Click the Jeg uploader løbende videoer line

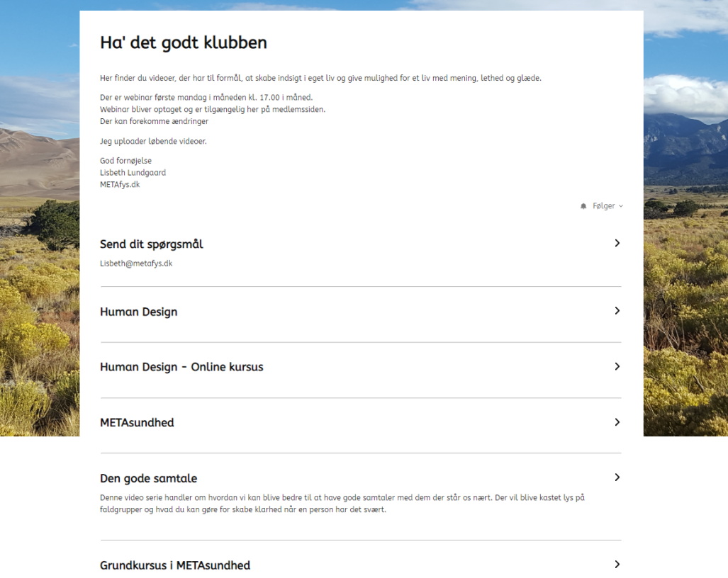click(x=153, y=141)
